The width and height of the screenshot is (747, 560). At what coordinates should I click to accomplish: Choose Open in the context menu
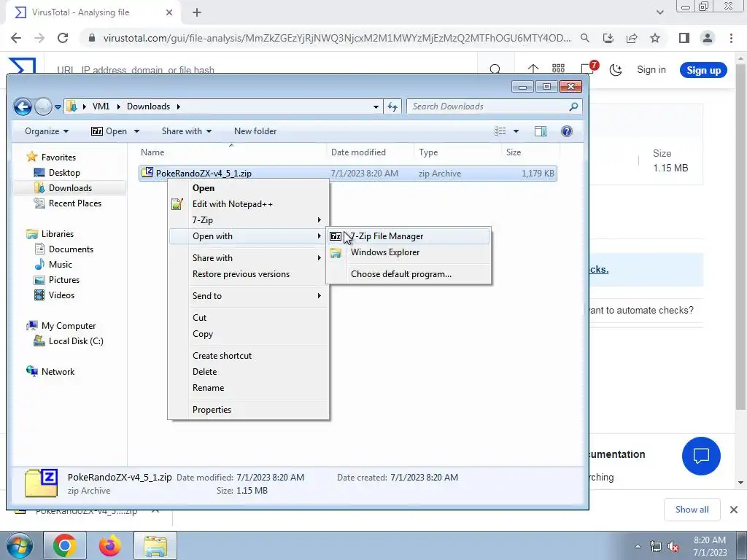click(248, 188)
